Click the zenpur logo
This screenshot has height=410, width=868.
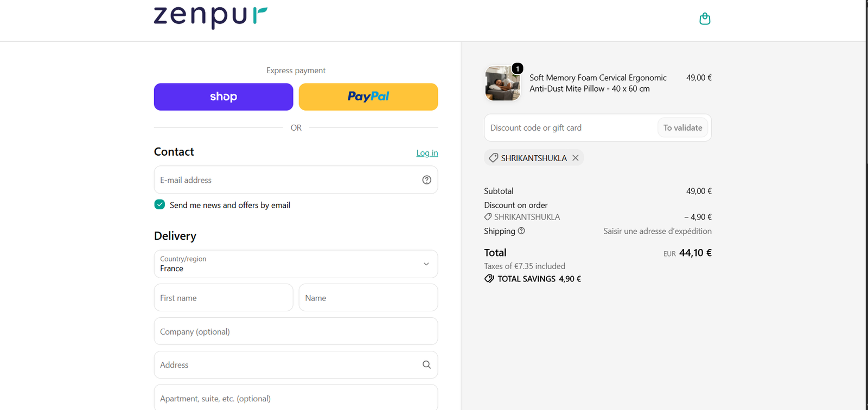pyautogui.click(x=210, y=16)
